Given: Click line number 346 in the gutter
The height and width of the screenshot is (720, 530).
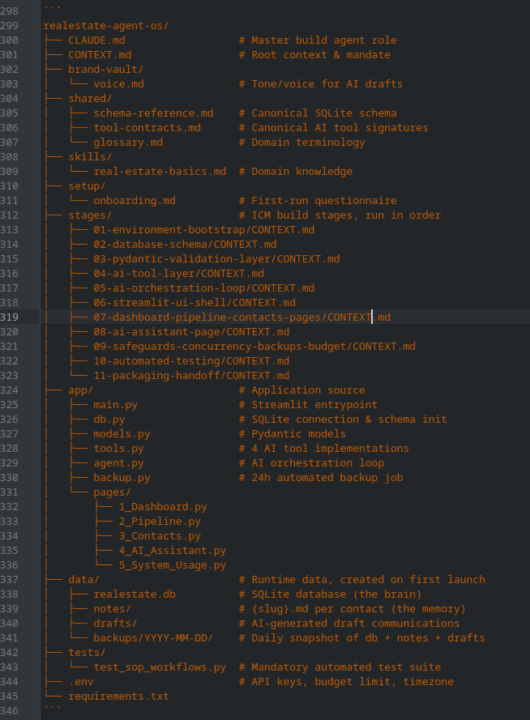Looking at the screenshot, I should [x=10, y=711].
